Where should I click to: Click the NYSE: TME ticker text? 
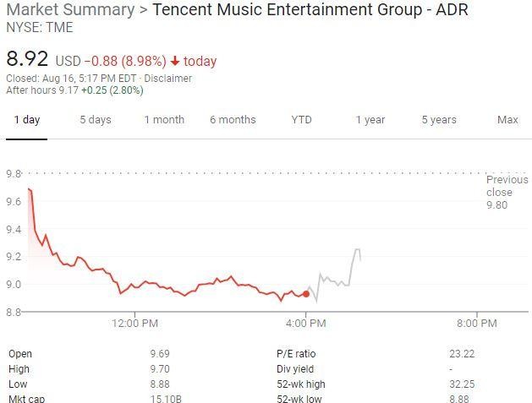[40, 28]
